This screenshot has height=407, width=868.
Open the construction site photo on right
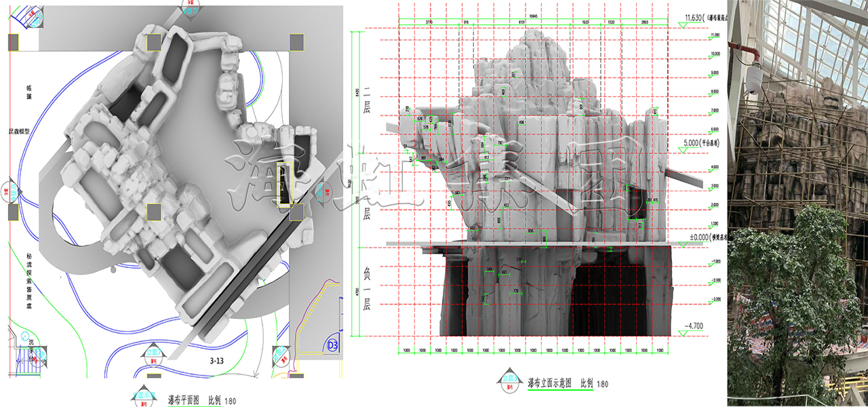(797, 203)
